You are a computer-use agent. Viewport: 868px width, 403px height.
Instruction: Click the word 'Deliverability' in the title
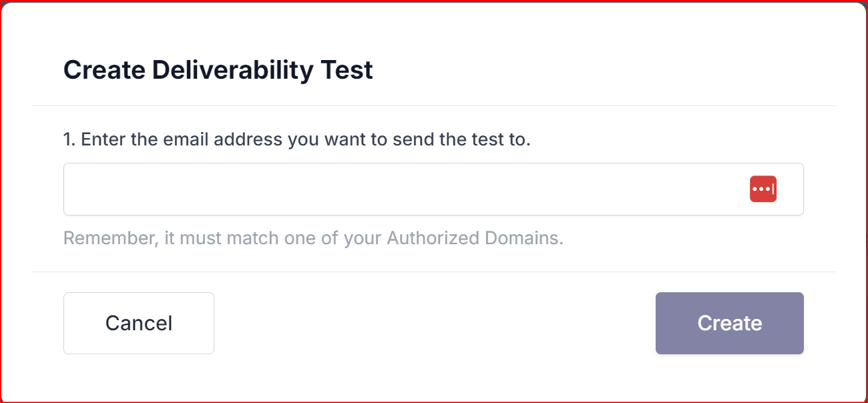[x=232, y=70]
